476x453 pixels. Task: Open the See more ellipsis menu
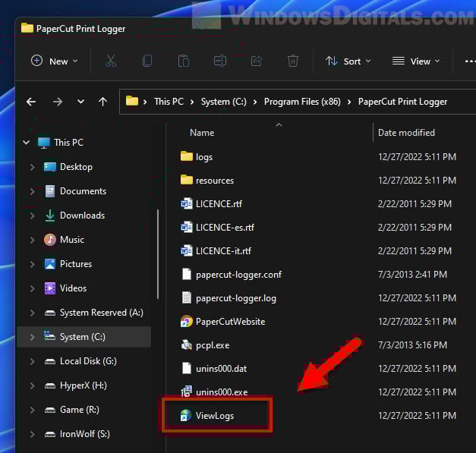point(470,61)
